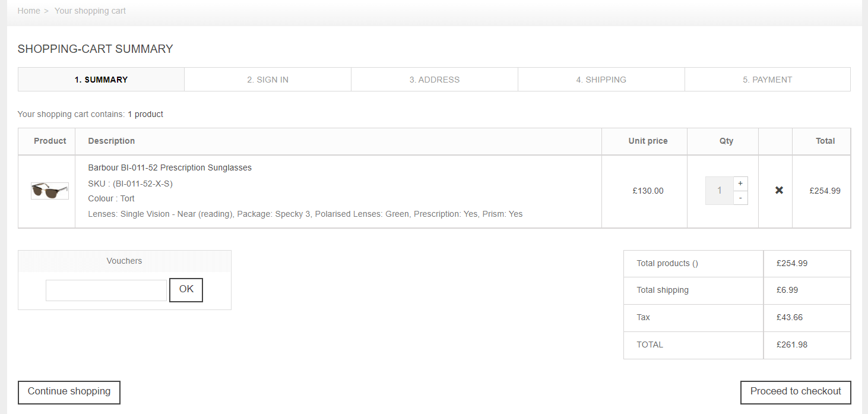Click the Tax value £43.66

pos(790,317)
